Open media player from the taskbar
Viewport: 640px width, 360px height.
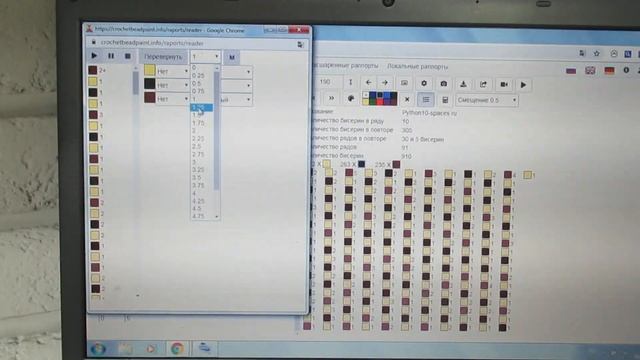151,349
